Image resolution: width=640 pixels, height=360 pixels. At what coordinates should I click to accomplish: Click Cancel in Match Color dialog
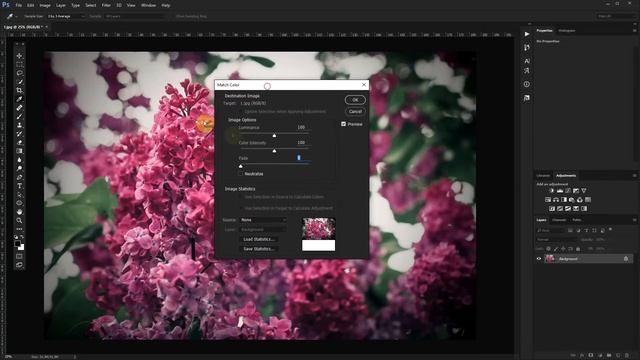[355, 111]
